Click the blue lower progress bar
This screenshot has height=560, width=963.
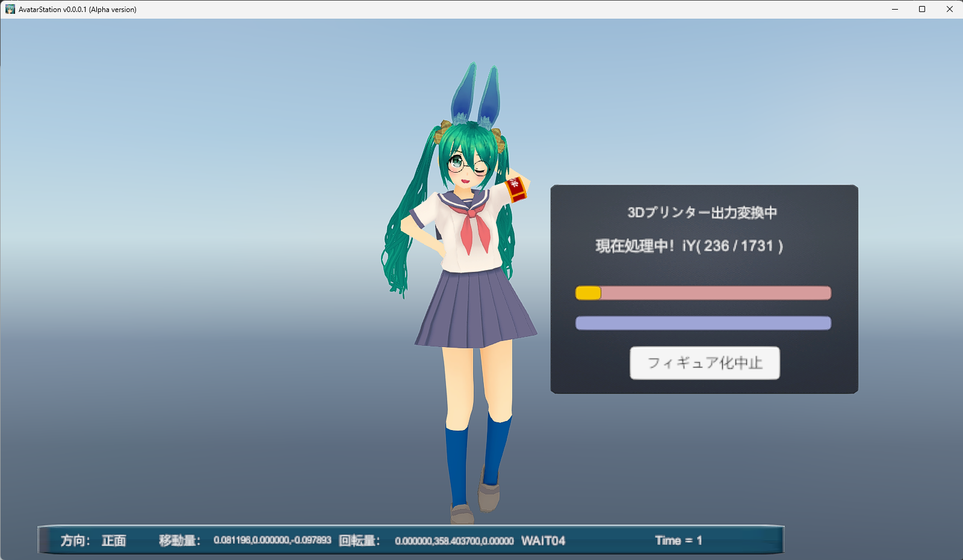click(x=703, y=323)
